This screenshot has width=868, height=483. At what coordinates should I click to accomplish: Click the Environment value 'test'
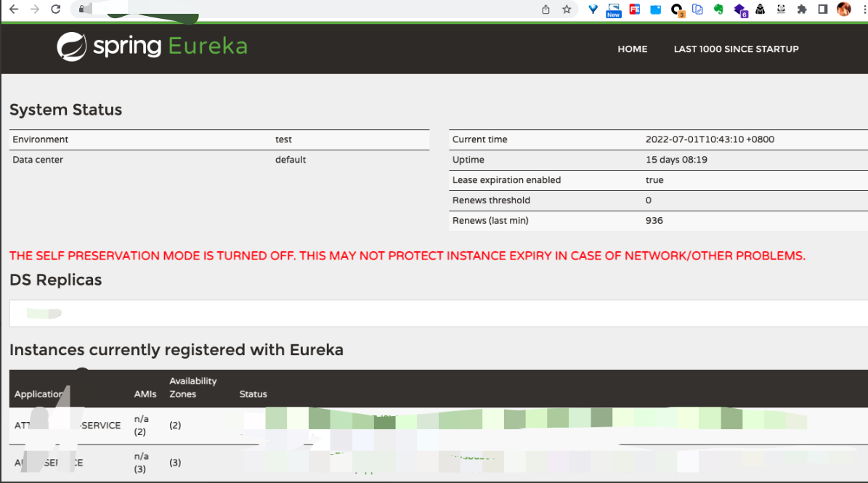point(283,139)
